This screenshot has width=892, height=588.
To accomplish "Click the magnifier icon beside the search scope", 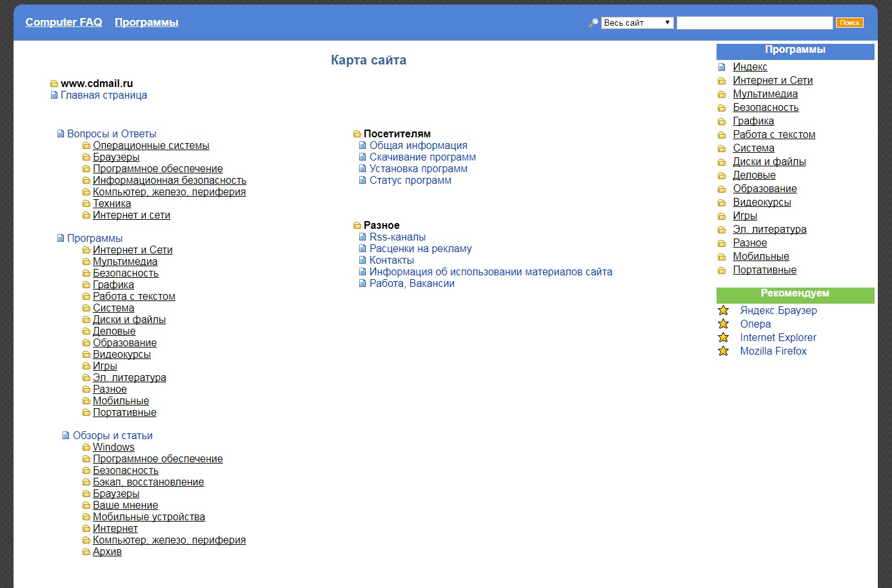I will point(593,23).
